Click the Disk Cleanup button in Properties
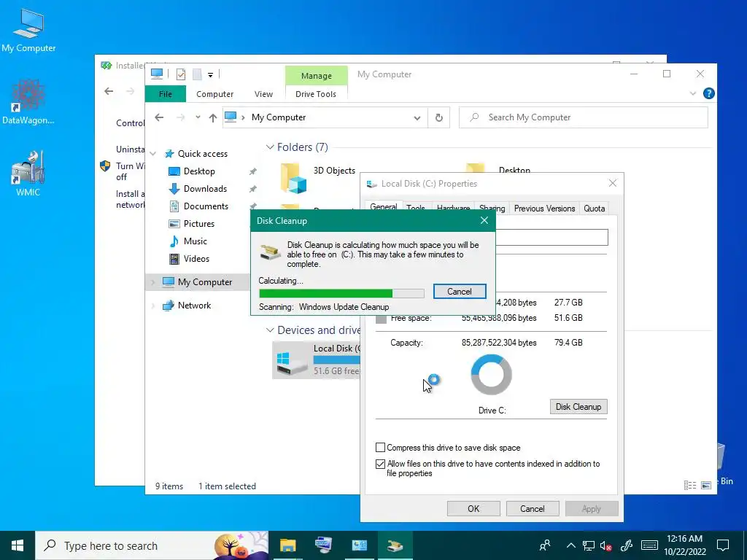 tap(578, 407)
